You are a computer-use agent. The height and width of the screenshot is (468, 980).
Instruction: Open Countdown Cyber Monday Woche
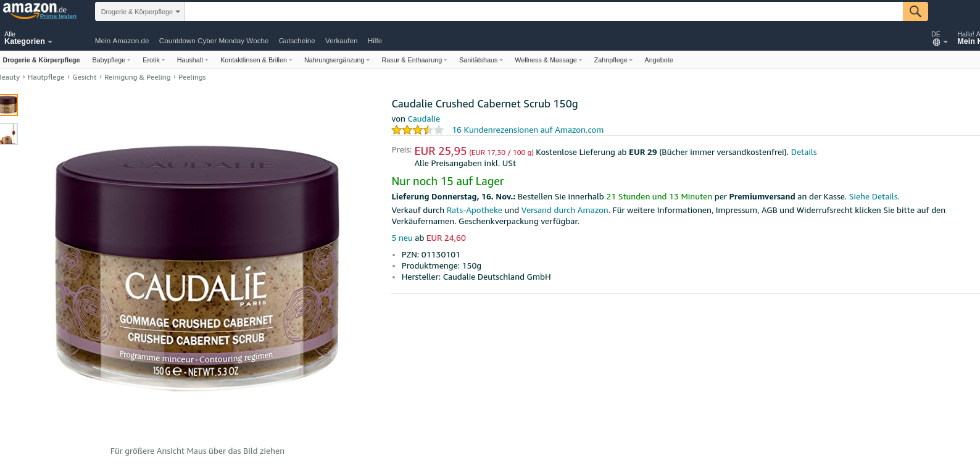point(214,41)
